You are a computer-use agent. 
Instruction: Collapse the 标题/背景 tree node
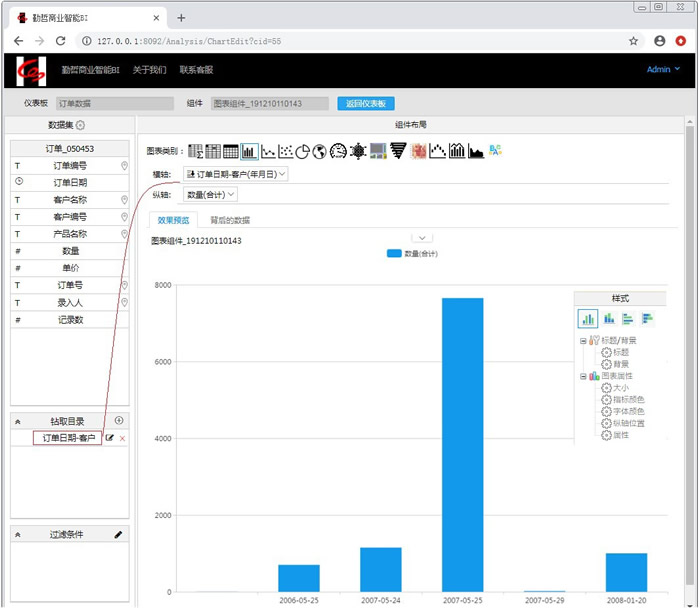582,340
